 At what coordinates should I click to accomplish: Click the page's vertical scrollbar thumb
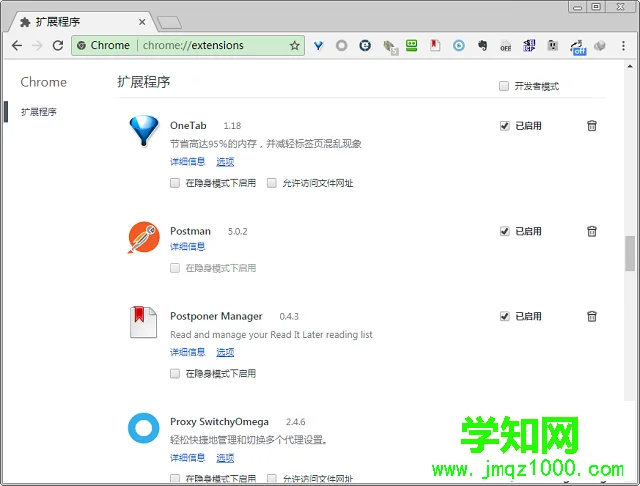click(630, 253)
